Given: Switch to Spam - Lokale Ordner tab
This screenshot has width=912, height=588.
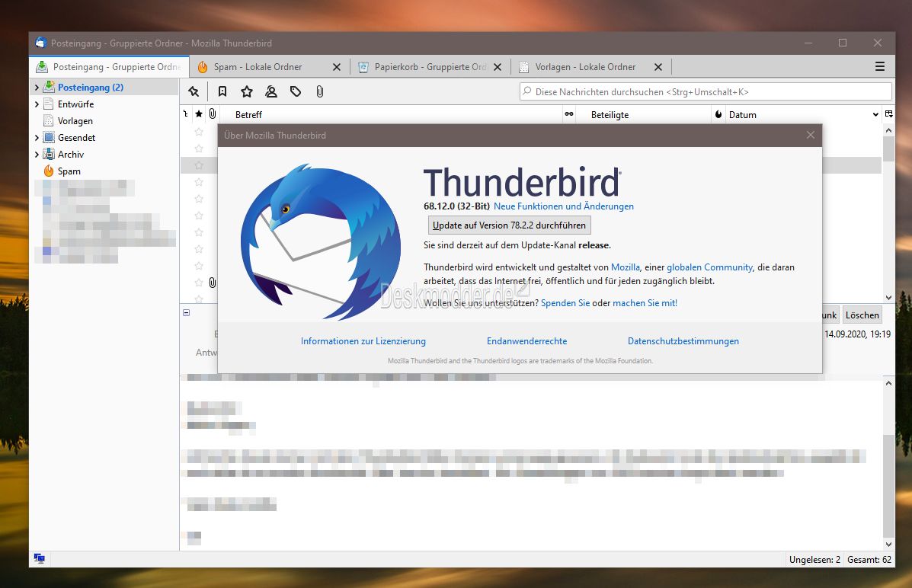Looking at the screenshot, I should click(x=269, y=67).
